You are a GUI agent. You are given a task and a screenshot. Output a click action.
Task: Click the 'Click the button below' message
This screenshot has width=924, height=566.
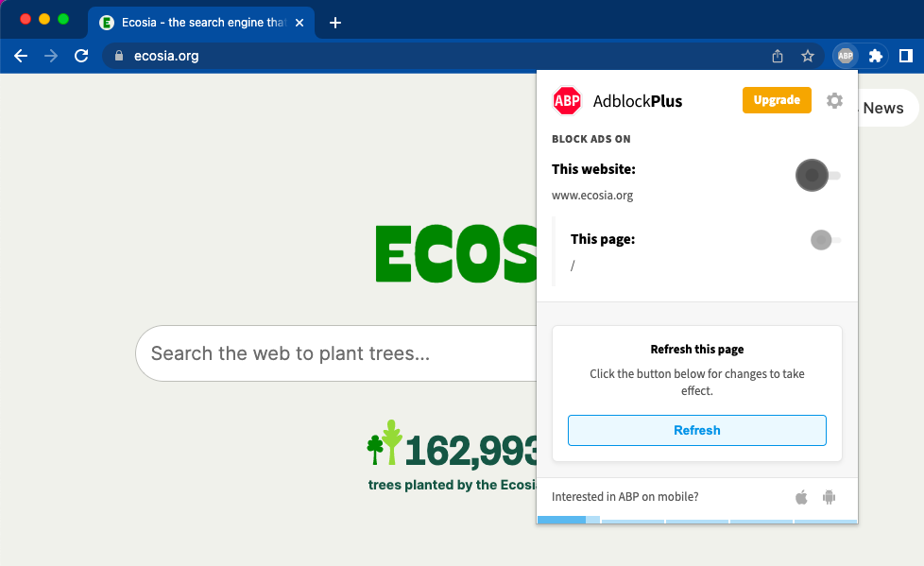point(697,382)
